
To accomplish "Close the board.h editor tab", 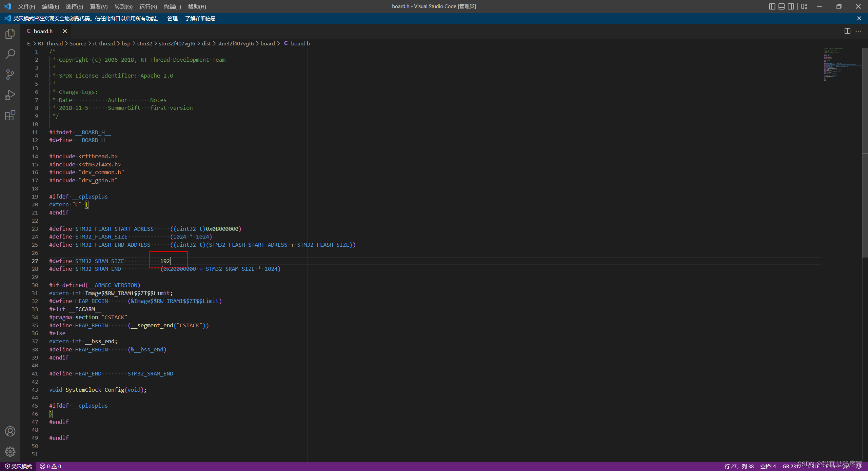I will point(65,31).
